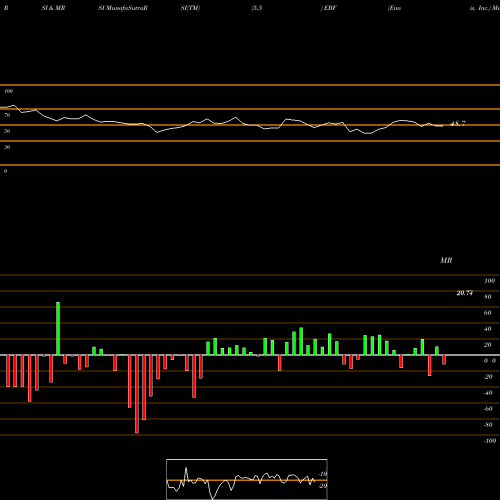Click the '80' label on MR axis

coord(488,297)
